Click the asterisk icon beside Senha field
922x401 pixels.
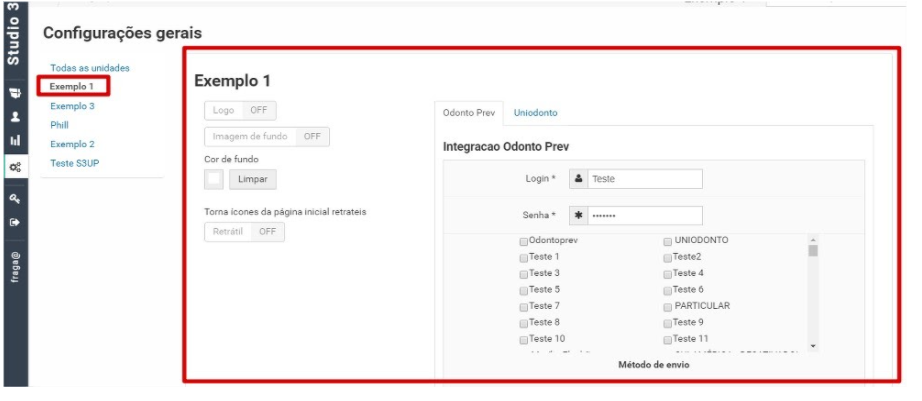click(579, 215)
